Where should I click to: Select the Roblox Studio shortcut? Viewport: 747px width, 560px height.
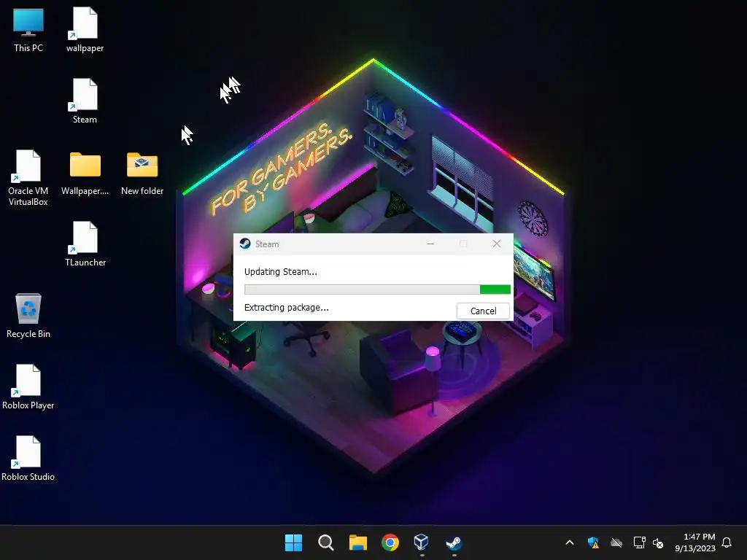pyautogui.click(x=28, y=459)
